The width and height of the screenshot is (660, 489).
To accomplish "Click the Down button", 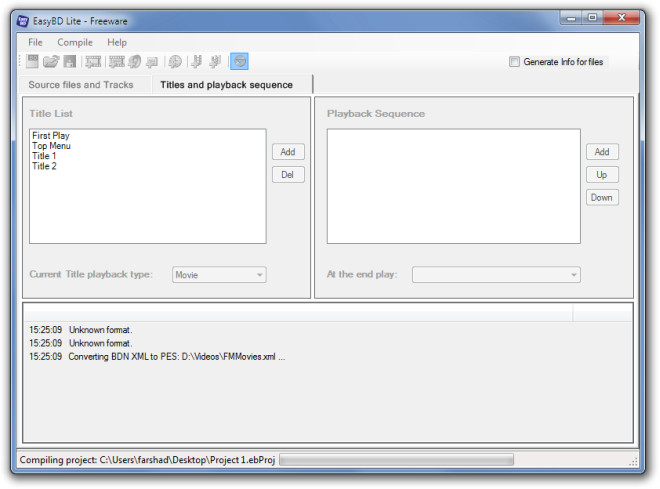I will tap(602, 197).
